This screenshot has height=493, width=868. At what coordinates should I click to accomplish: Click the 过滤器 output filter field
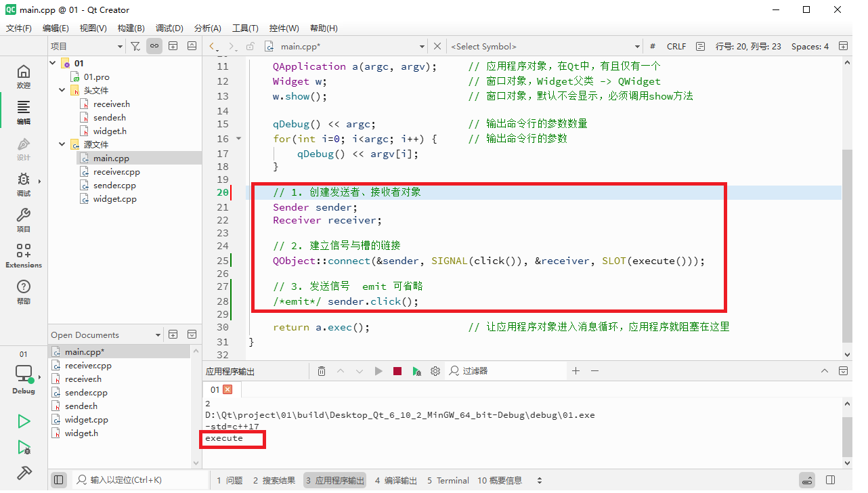pos(506,371)
